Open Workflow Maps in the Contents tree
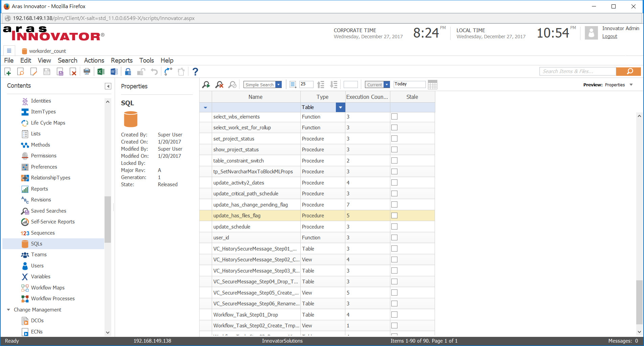 48,288
